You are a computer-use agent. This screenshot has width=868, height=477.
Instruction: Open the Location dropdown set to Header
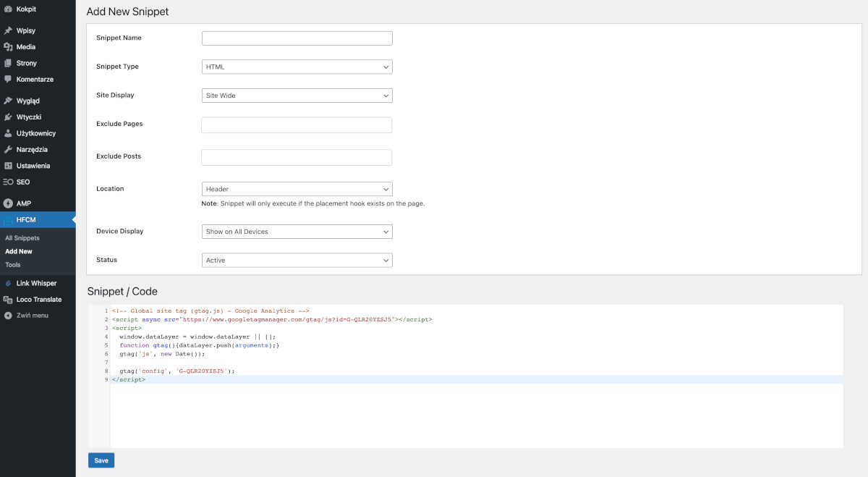click(x=297, y=189)
